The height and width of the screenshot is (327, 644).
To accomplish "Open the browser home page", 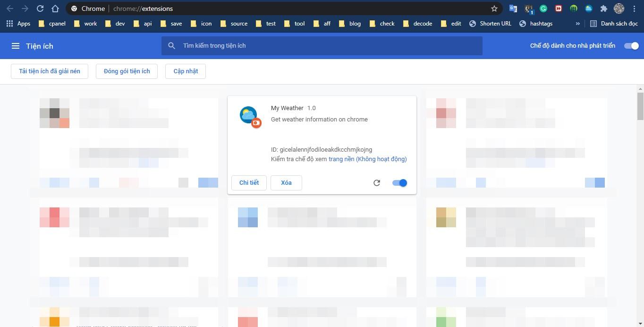I will click(55, 9).
